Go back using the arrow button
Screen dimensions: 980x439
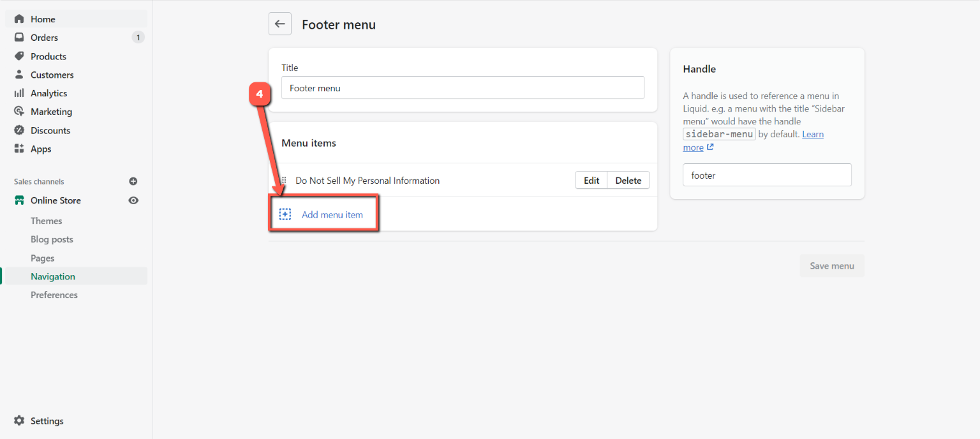click(x=279, y=24)
